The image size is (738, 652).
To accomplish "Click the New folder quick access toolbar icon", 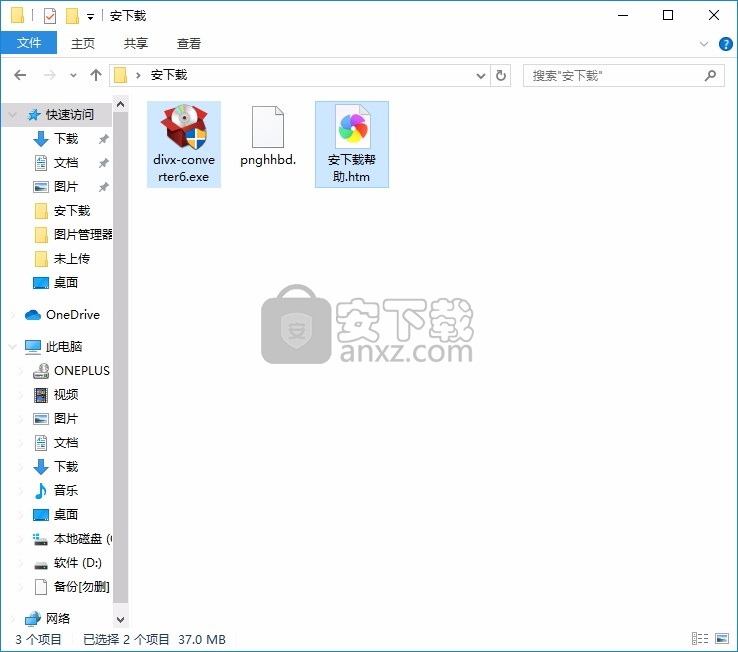I will pos(72,16).
